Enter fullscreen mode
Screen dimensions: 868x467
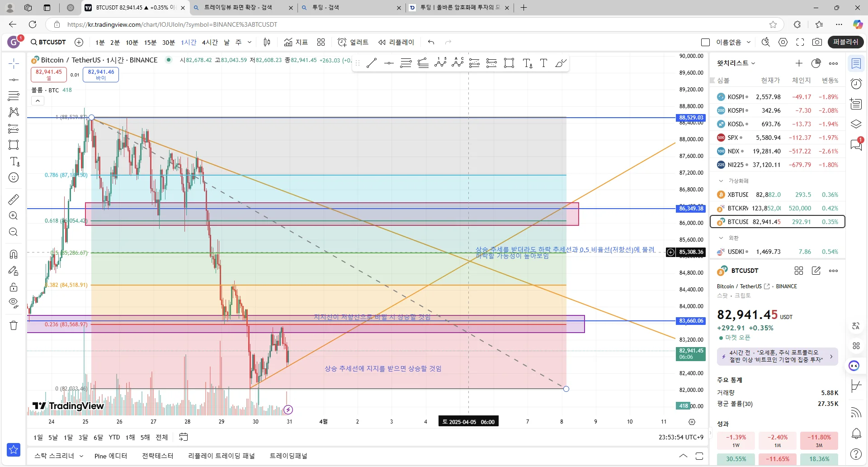click(800, 42)
